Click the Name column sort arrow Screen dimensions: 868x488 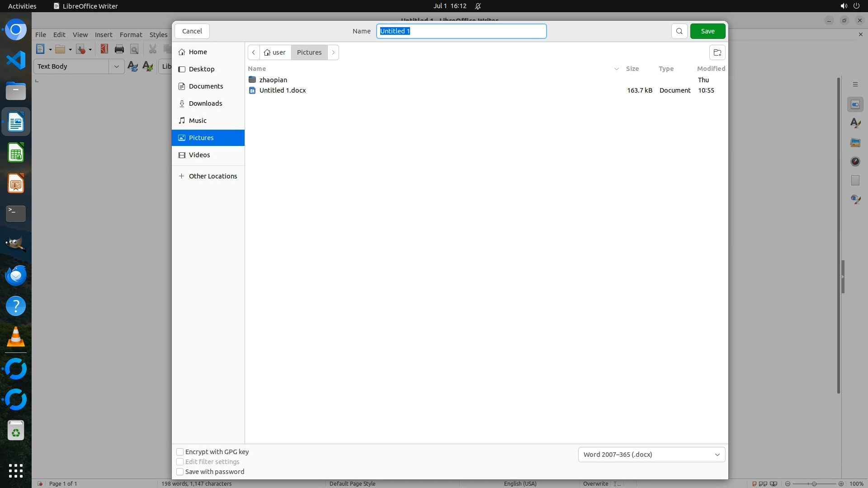click(x=616, y=69)
